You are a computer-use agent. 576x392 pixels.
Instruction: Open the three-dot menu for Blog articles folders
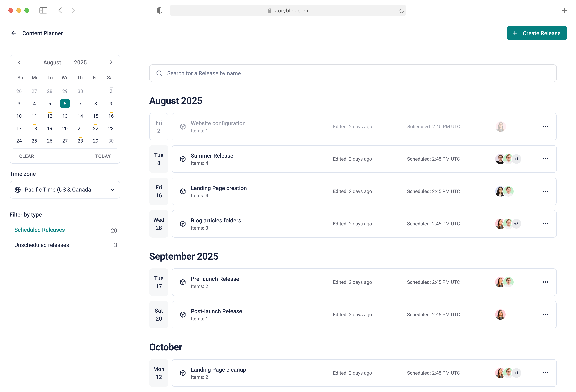click(545, 224)
